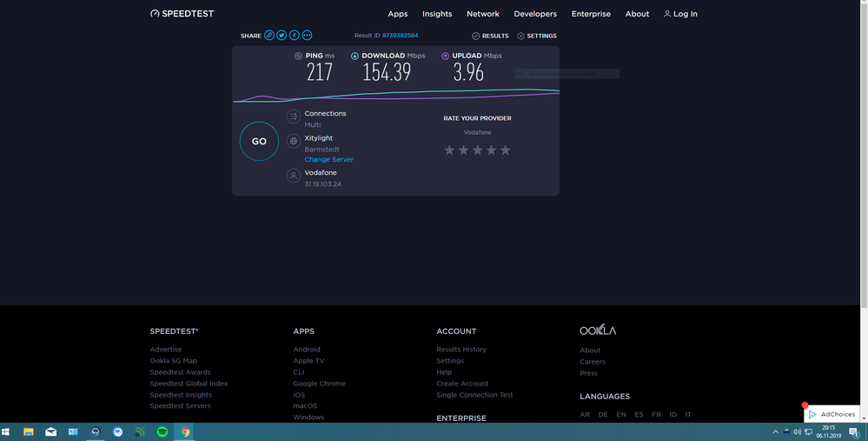Screen dimensions: 868x441
Task: Click Log In link
Action: click(681, 14)
